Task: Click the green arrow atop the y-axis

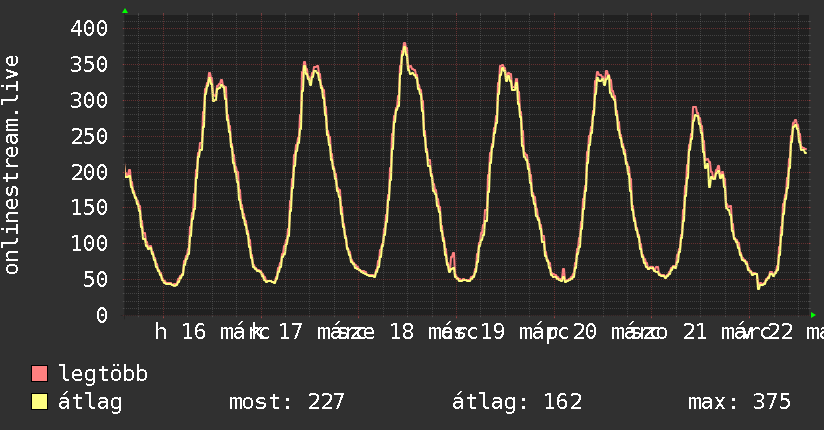Action: [x=125, y=11]
